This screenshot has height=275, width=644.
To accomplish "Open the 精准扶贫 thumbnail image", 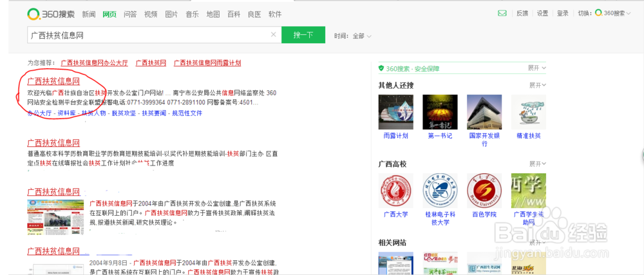I will click(x=529, y=112).
